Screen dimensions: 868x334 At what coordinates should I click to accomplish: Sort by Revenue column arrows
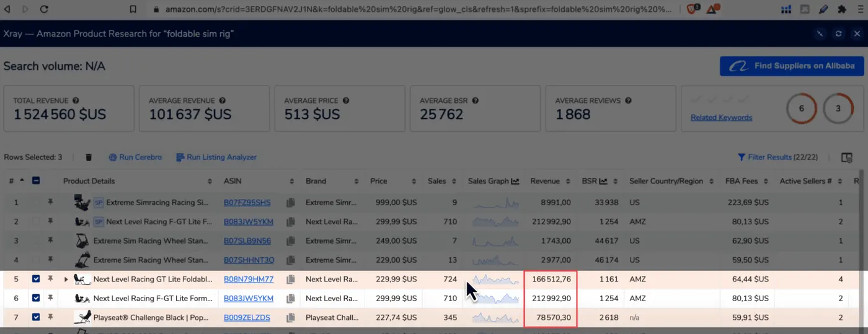[567, 182]
